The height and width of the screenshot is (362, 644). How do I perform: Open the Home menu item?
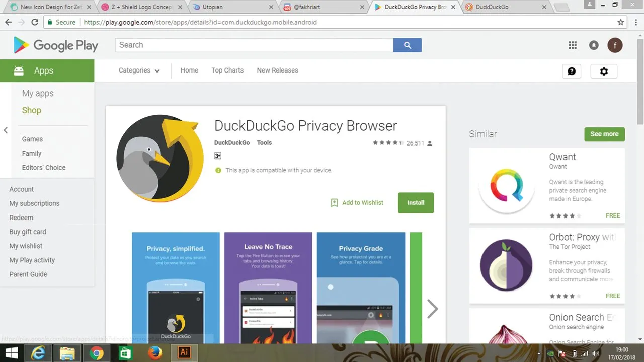click(x=189, y=70)
